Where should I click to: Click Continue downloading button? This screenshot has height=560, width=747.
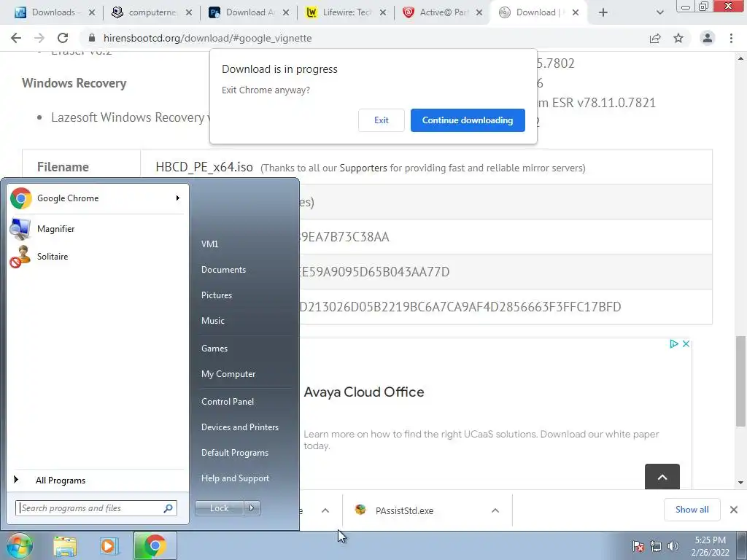click(468, 120)
